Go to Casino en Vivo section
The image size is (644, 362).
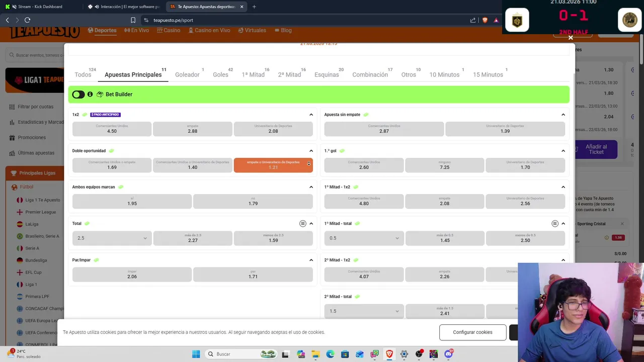point(209,30)
